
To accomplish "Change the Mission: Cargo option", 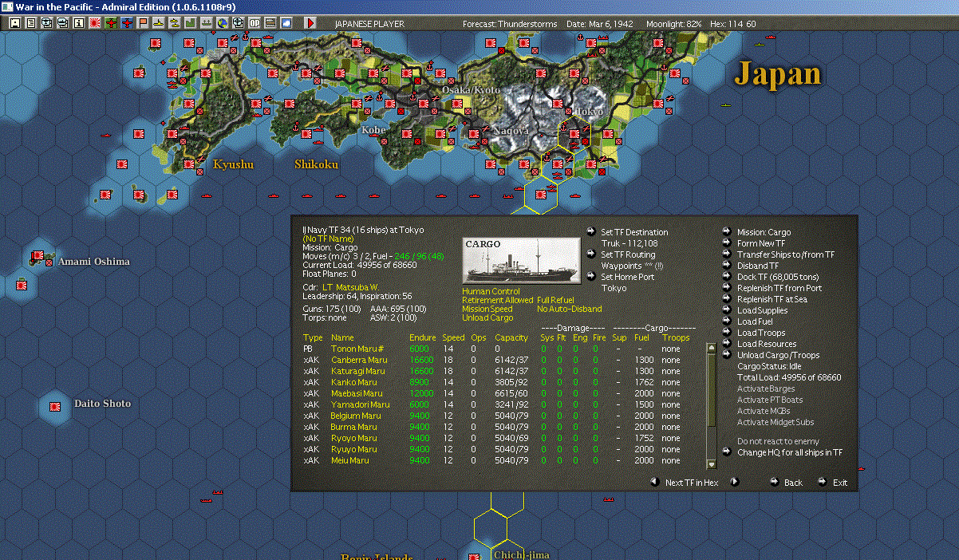I will [x=764, y=232].
